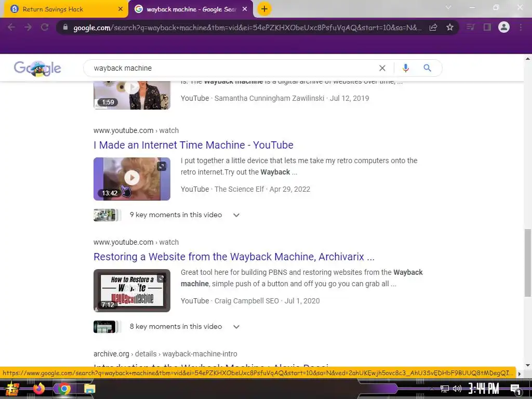Reload the current page
The image size is (532, 399).
(x=45, y=27)
